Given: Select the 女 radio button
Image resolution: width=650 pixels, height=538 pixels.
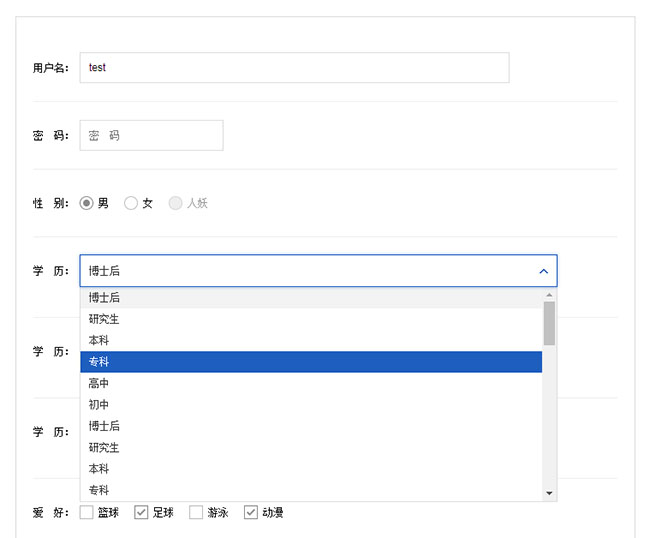Looking at the screenshot, I should click(x=131, y=203).
